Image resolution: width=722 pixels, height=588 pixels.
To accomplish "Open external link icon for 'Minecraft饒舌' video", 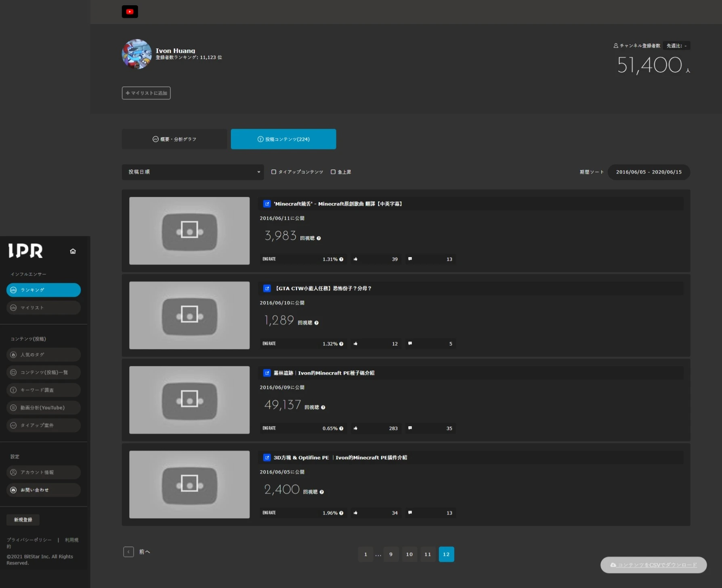I will coord(267,204).
